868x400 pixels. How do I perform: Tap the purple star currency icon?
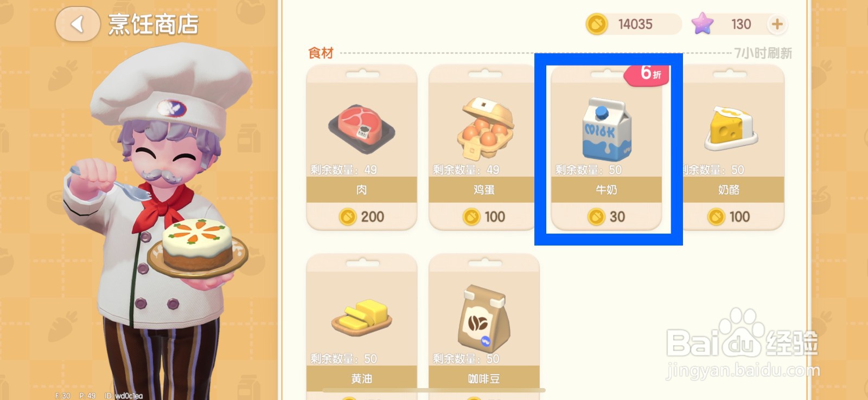click(x=703, y=24)
